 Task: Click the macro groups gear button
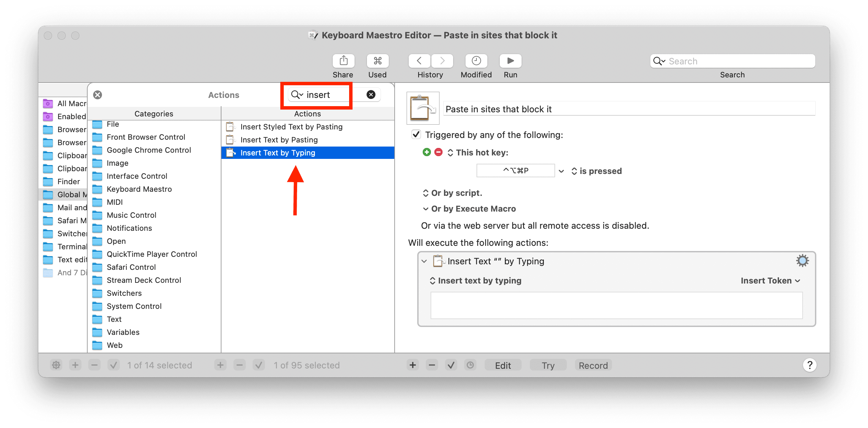pyautogui.click(x=56, y=365)
